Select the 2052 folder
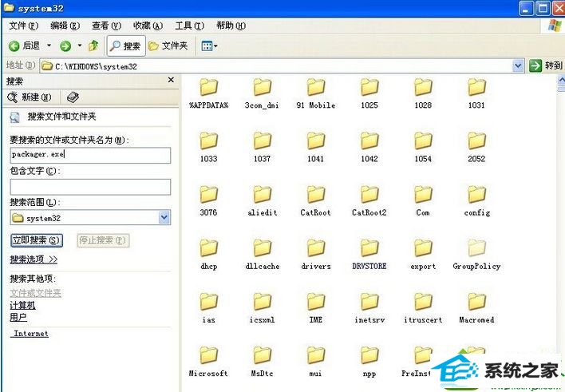 coord(476,147)
